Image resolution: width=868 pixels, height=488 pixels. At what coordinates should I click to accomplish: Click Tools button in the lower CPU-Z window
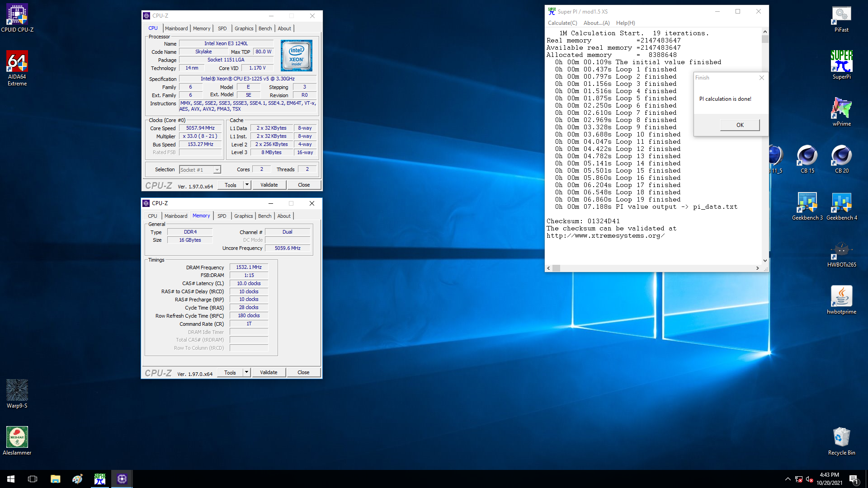230,372
